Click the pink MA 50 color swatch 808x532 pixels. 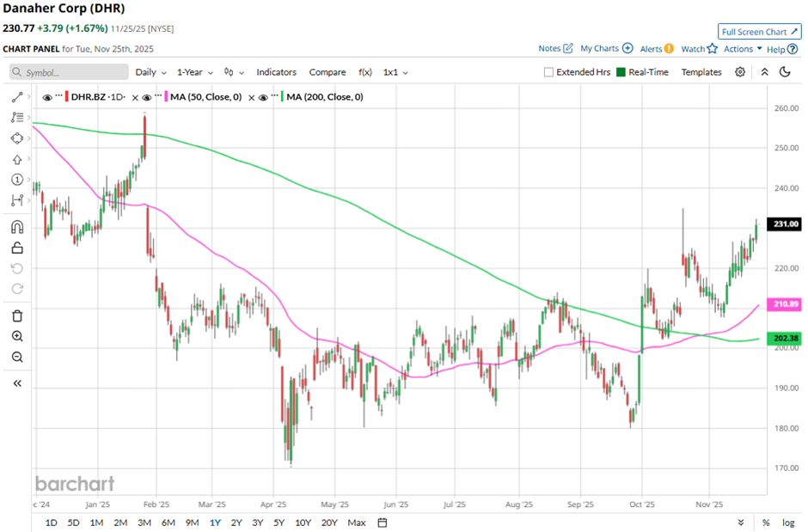click(166, 97)
